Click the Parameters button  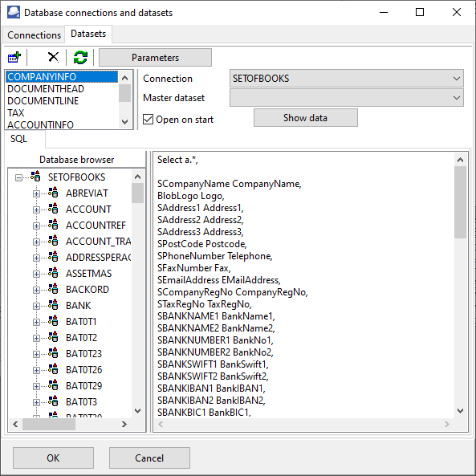[155, 57]
